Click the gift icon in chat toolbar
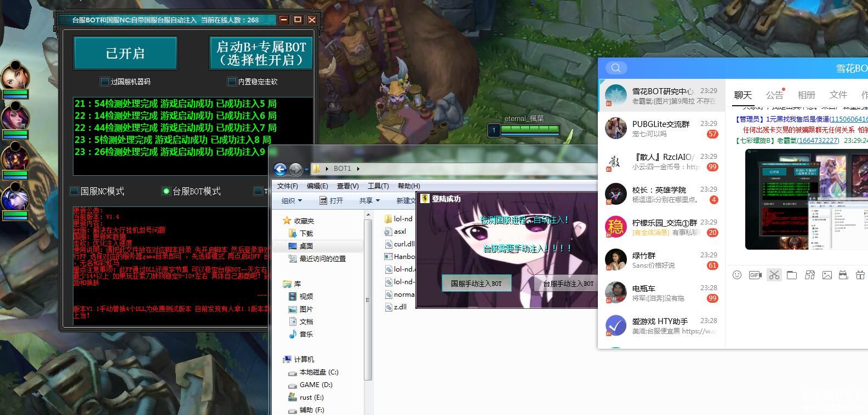The image size is (868, 415). [860, 275]
